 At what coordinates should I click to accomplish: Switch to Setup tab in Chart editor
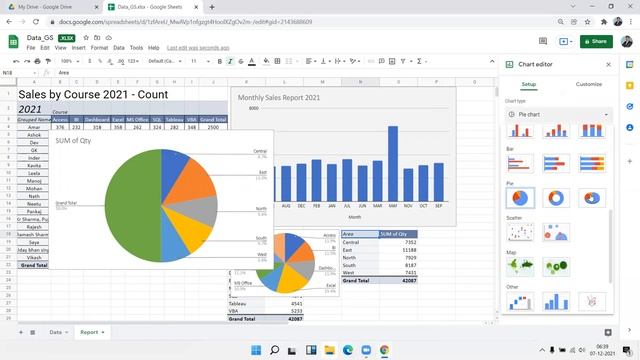pos(529,84)
